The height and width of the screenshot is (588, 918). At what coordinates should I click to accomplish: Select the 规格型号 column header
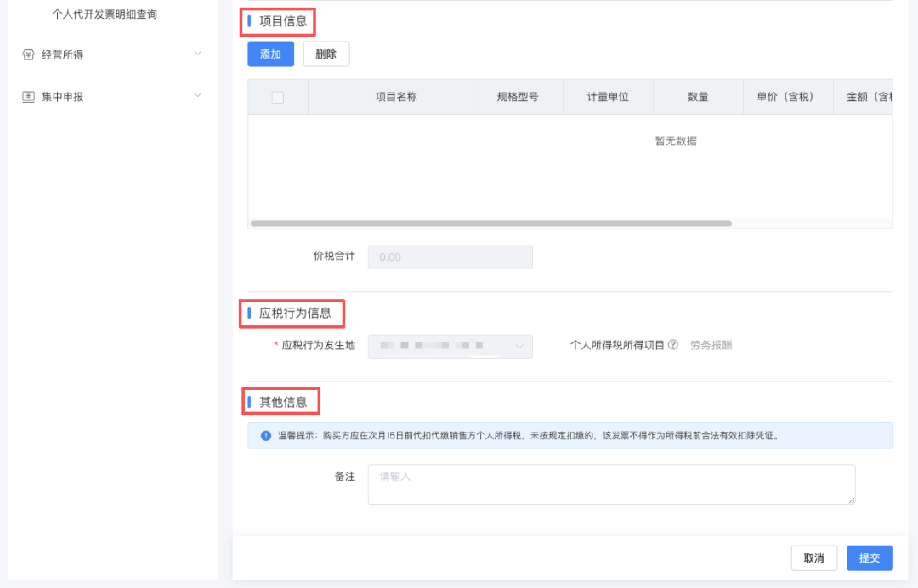click(x=518, y=97)
